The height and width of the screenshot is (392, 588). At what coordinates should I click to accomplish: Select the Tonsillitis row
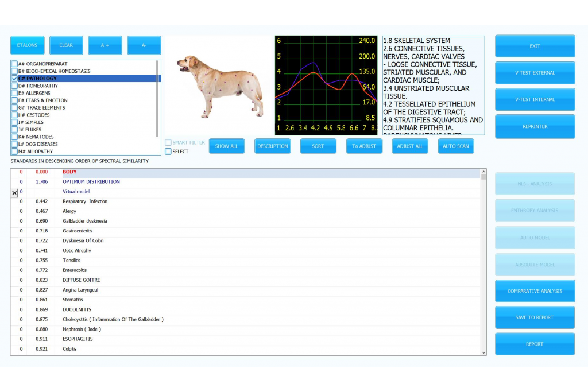tap(246, 261)
